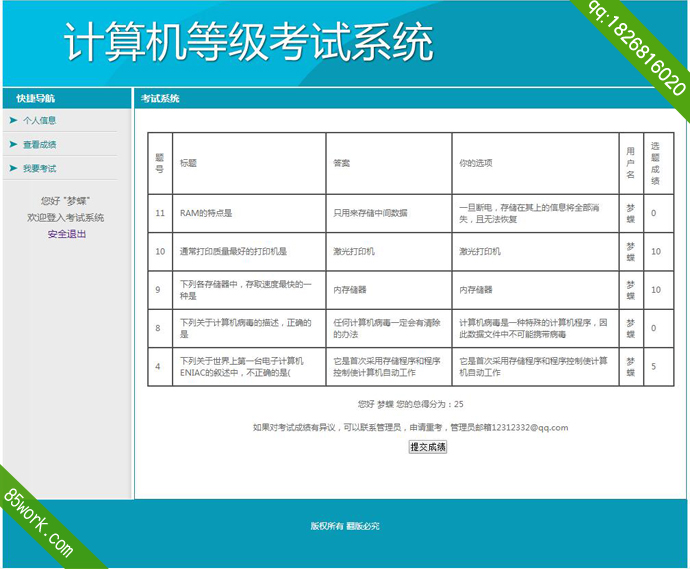
Task: Select the 题号 column header
Action: click(x=159, y=163)
